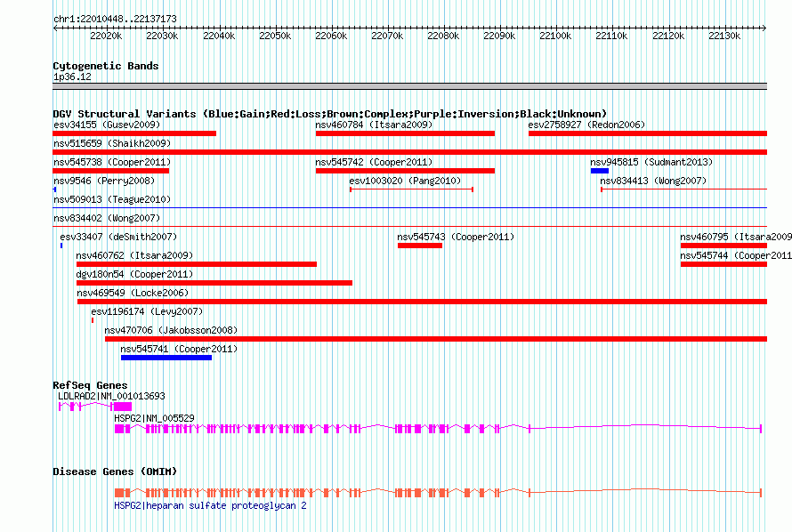Select variant nsv545743 (Cooper2011) label
Viewport: 792px width, 532px height.
coord(456,237)
